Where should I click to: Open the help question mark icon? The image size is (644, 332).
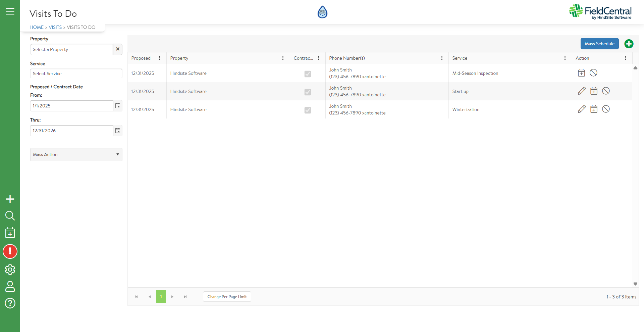tap(10, 303)
